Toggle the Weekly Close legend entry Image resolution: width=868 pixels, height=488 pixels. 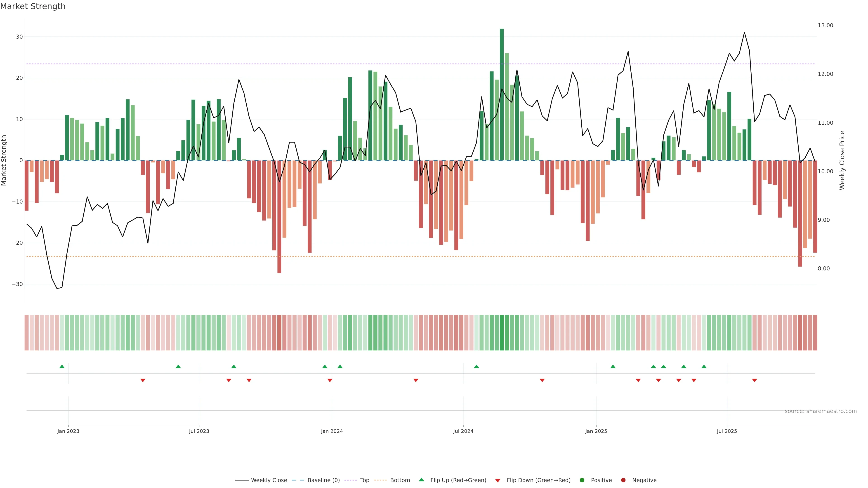pos(269,480)
